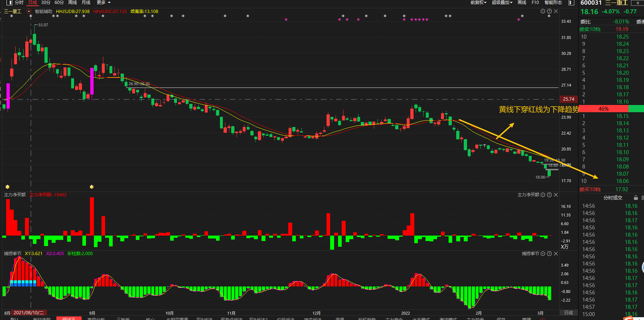Toggle the right side panel icon
Image resolution: width=644 pixels, height=320 pixels.
click(x=571, y=3)
